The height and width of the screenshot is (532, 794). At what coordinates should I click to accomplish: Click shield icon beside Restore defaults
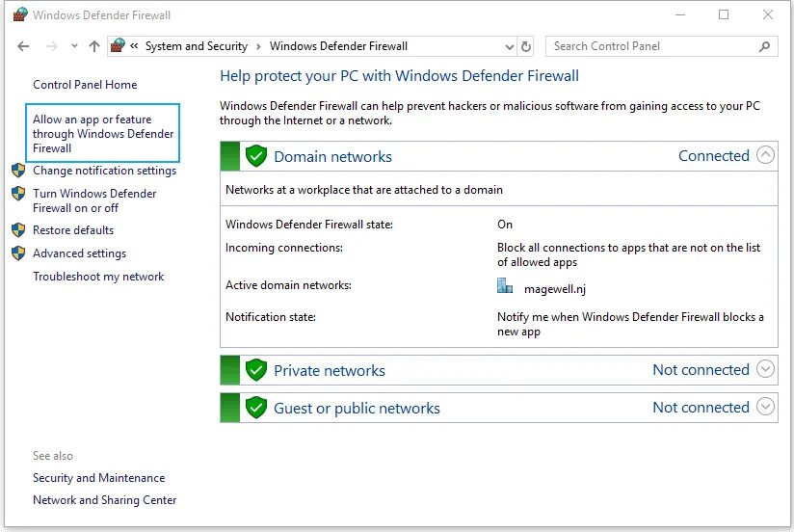point(18,230)
